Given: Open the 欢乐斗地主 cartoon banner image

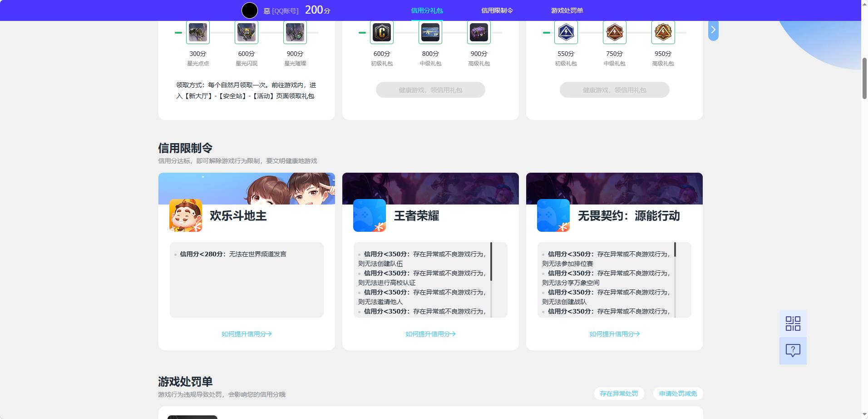Looking at the screenshot, I should pos(247,189).
